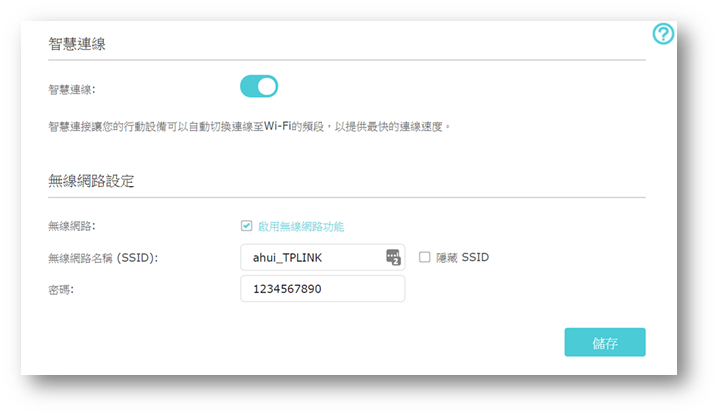Click the help question mark icon

click(x=663, y=34)
